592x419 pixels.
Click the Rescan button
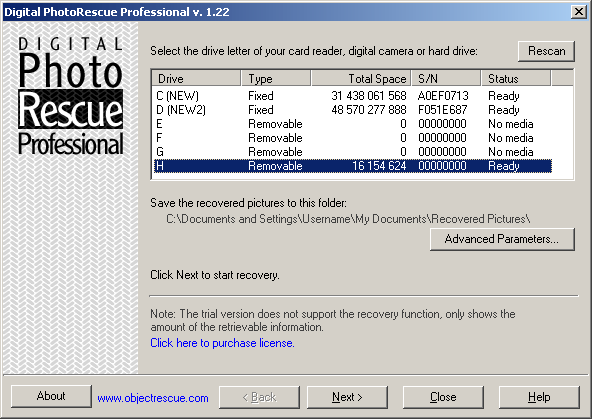[x=546, y=51]
